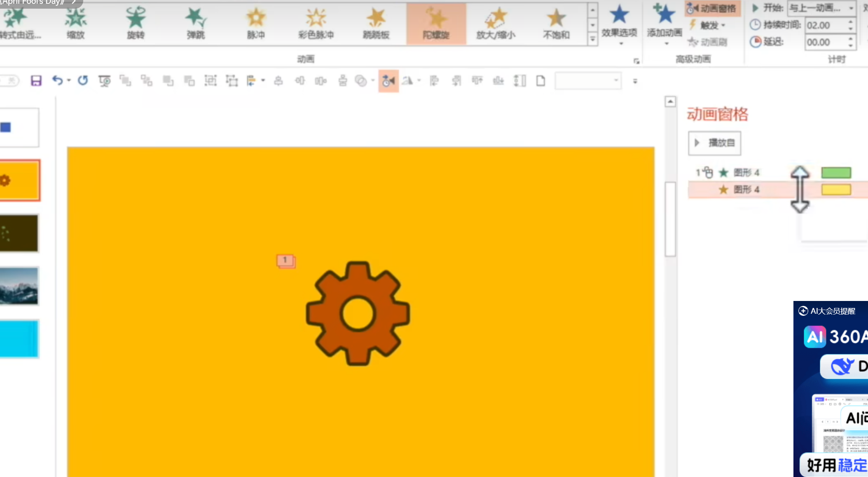
Task: Choose the 跷跷板 teeter animation
Action: coord(376,23)
